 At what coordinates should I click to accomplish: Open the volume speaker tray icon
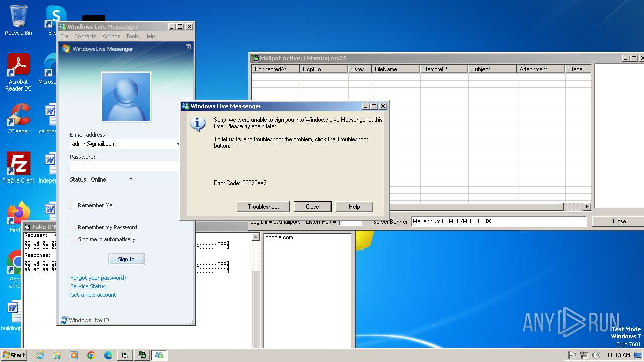(x=596, y=355)
